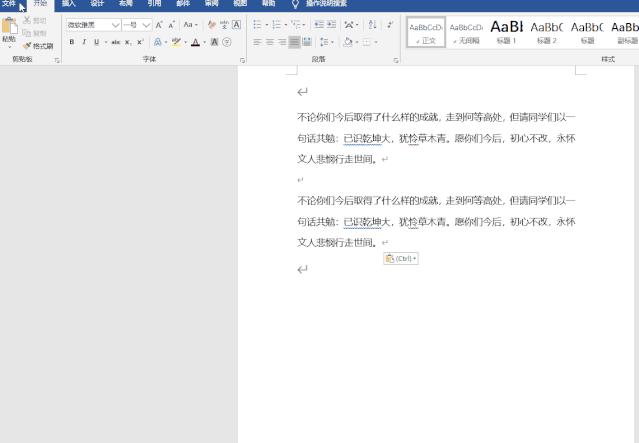639x443 pixels.
Task: Open the Paste Options (Ctrl) popup
Action: coord(401,258)
